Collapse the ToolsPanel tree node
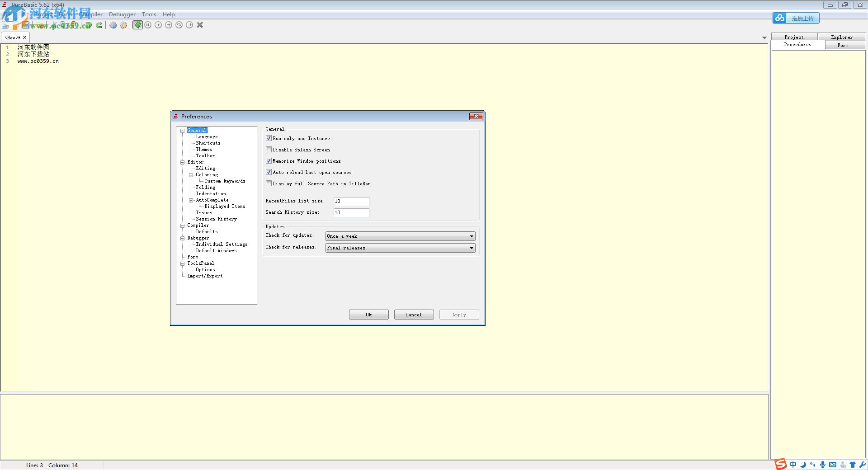The image size is (868, 470). pyautogui.click(x=183, y=263)
